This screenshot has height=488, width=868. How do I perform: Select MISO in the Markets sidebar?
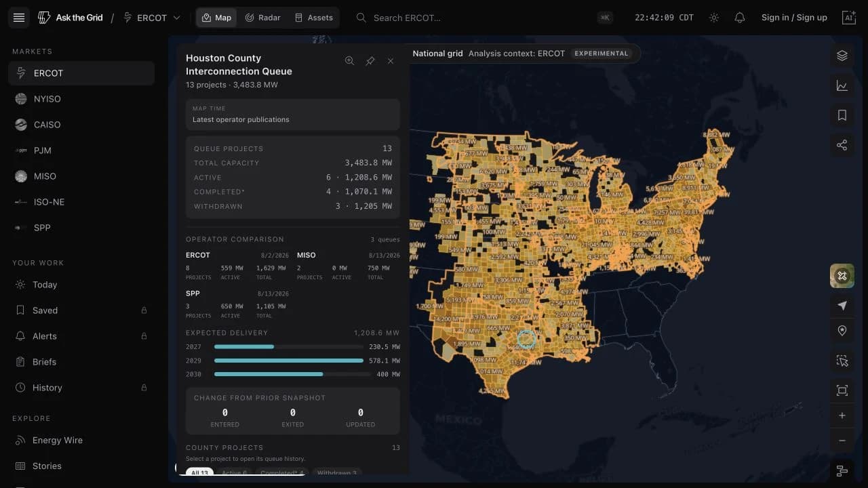(81, 176)
